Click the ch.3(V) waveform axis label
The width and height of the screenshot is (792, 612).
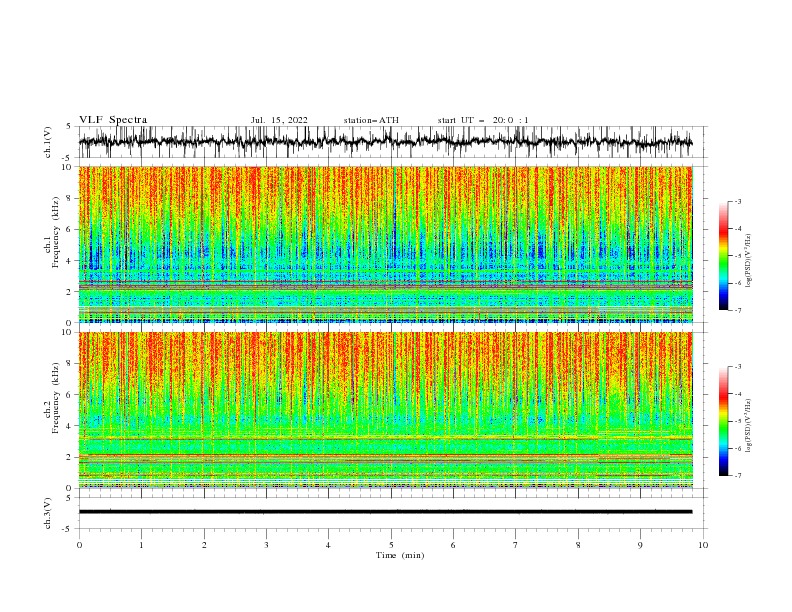[48, 513]
